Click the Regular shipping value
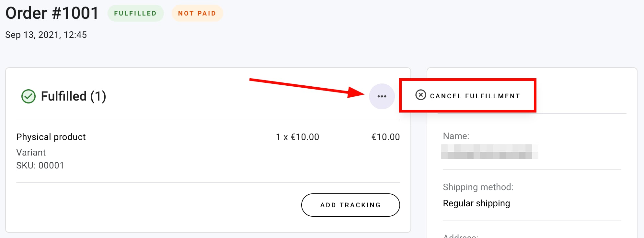 [476, 203]
